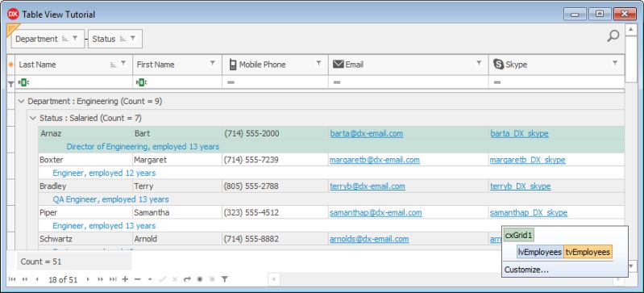Click the edit record triangle icon

(150, 279)
